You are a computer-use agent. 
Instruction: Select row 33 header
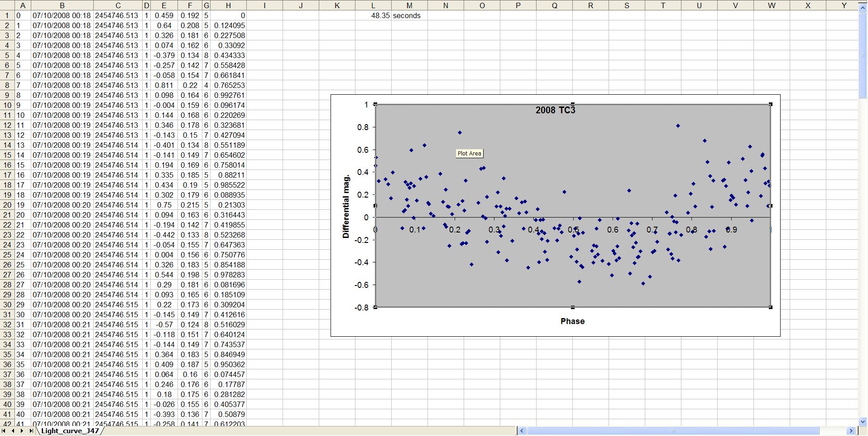[x=7, y=334]
